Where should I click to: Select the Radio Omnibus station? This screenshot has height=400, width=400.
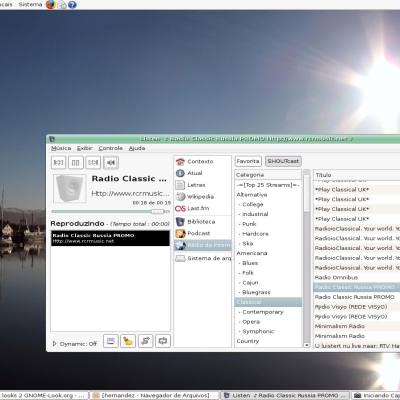pyautogui.click(x=357, y=277)
